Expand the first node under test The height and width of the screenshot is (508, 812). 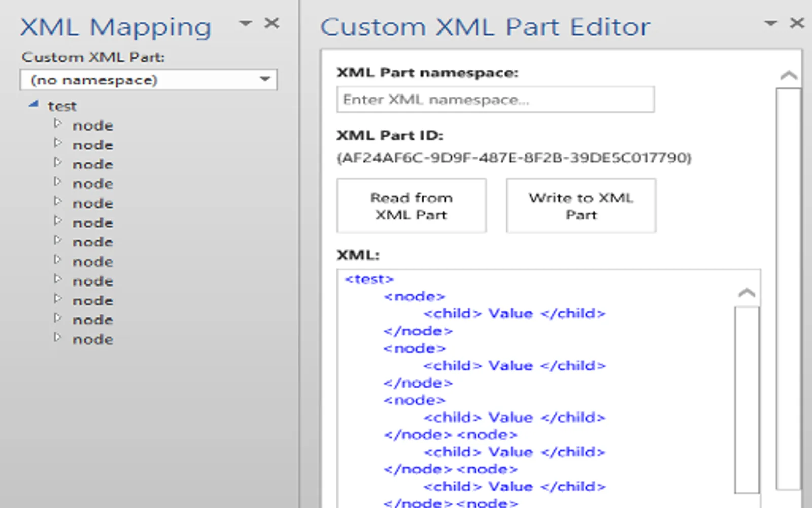pyautogui.click(x=57, y=123)
